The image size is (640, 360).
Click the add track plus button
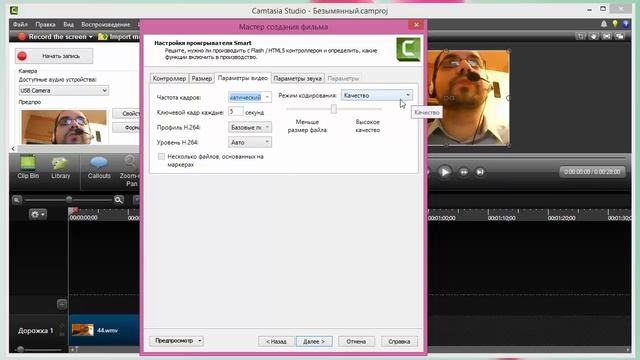[62, 304]
